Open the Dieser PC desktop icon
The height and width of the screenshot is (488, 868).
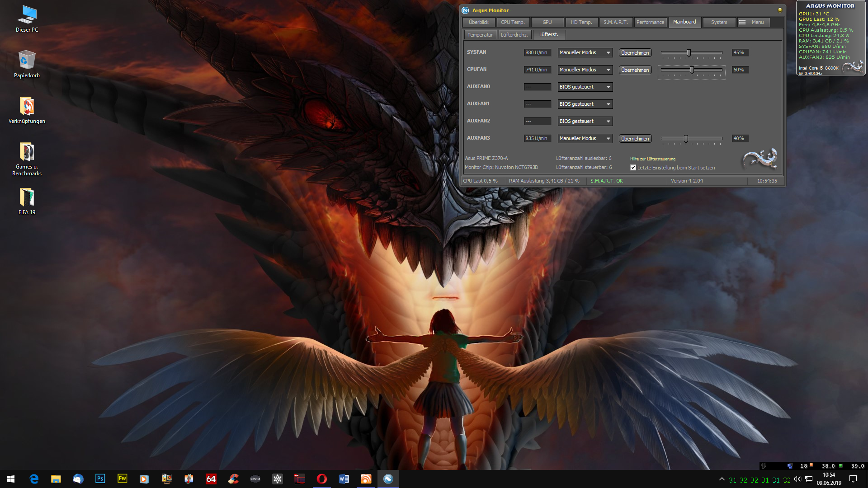click(x=27, y=19)
